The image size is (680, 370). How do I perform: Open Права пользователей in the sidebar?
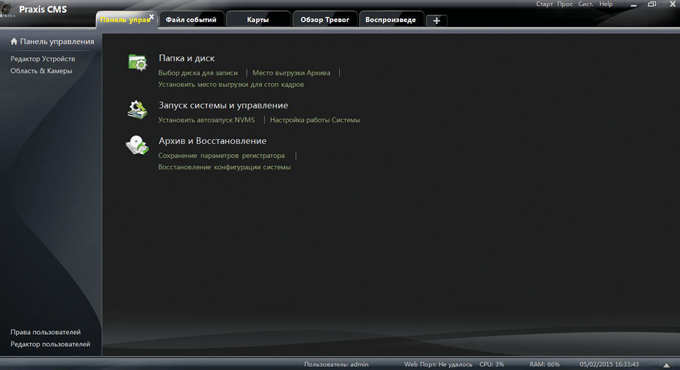[x=46, y=332]
